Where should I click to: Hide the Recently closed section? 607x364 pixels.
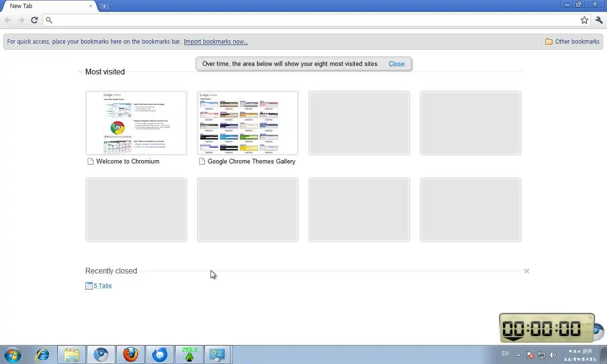(x=526, y=271)
